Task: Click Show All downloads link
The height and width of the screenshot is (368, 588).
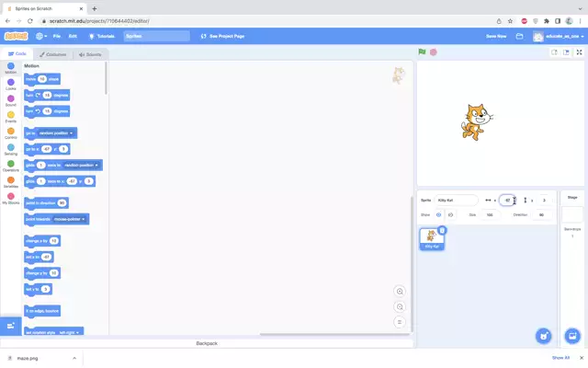Action: [560, 358]
